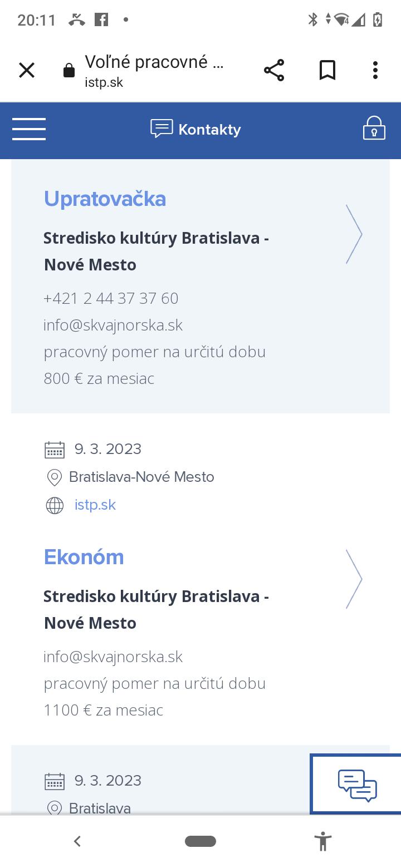The height and width of the screenshot is (868, 401).
Task: Open the hamburger navigation menu
Action: click(x=29, y=129)
